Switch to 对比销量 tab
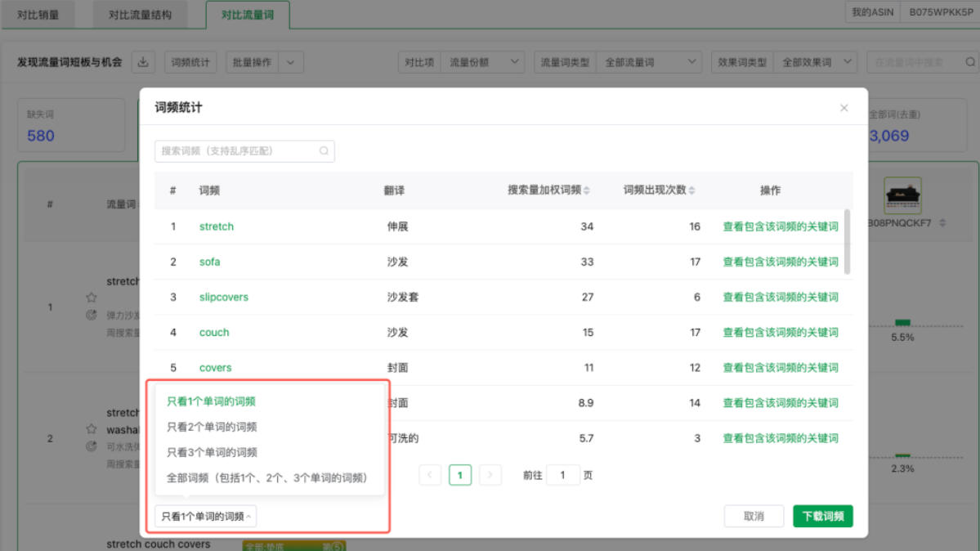 pyautogui.click(x=38, y=15)
